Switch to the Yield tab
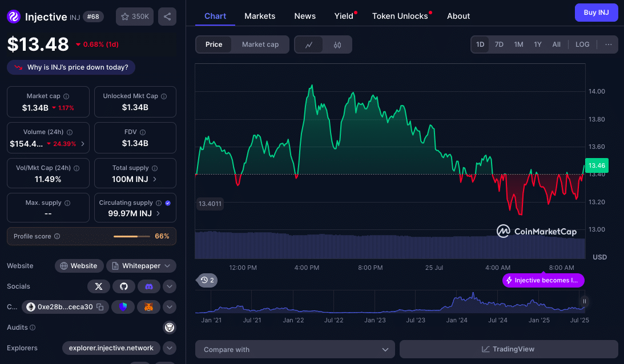 [x=344, y=17]
